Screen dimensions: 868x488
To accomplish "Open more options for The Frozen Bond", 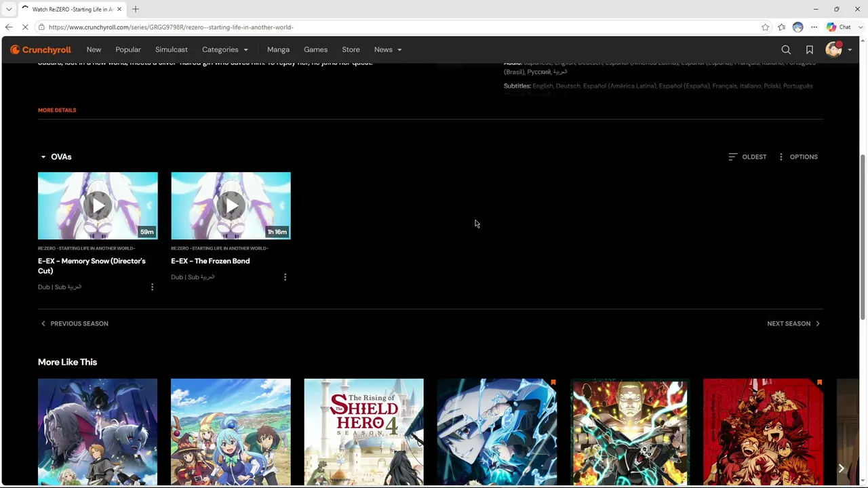I will (x=285, y=277).
